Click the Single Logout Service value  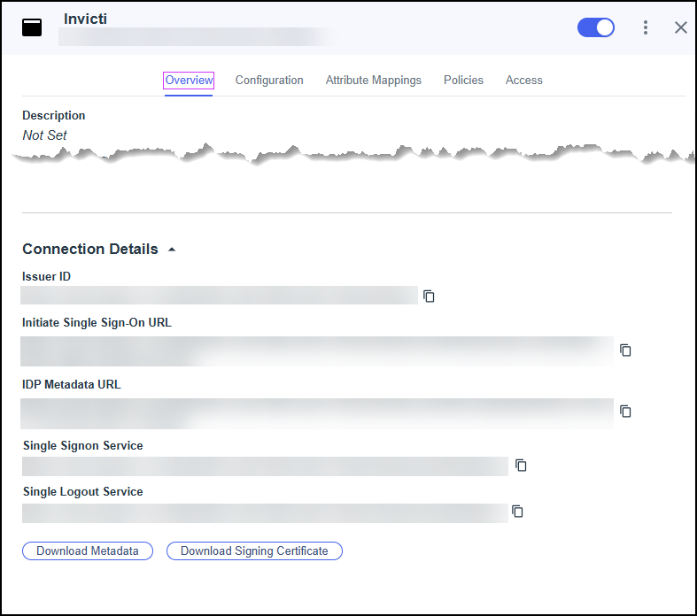pos(265,513)
